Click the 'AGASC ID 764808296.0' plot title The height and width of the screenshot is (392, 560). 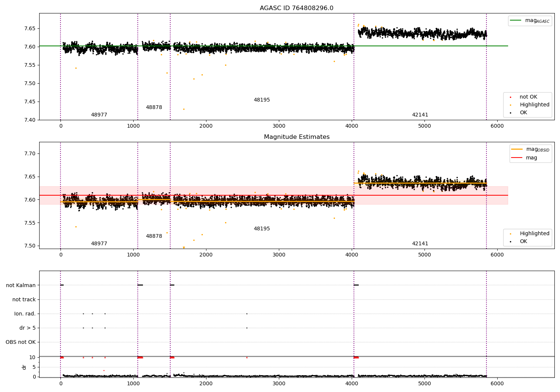[x=296, y=8]
